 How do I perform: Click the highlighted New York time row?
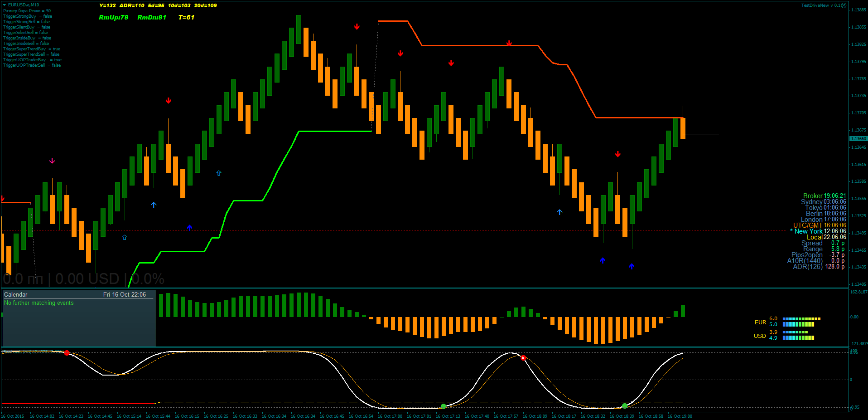coord(818,231)
